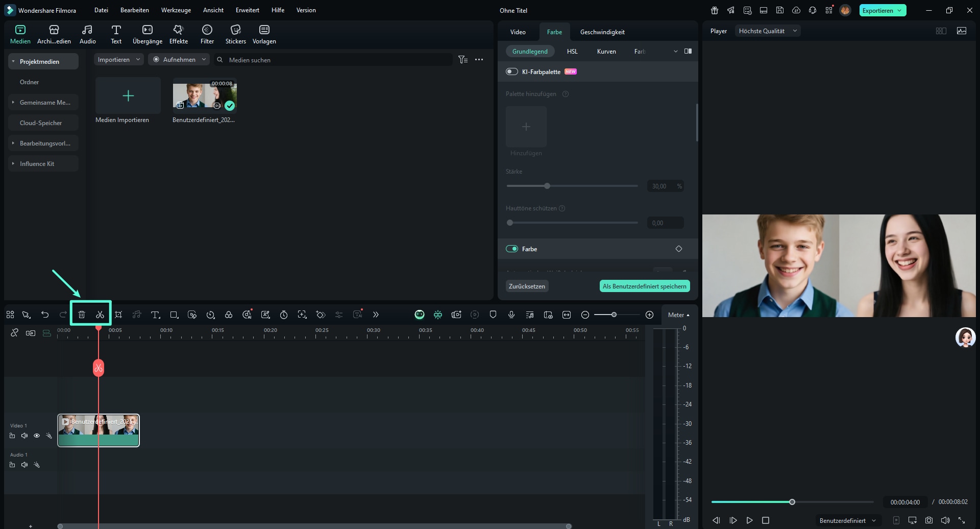The width and height of the screenshot is (980, 529).
Task: Open the Effekte panel
Action: click(x=179, y=34)
